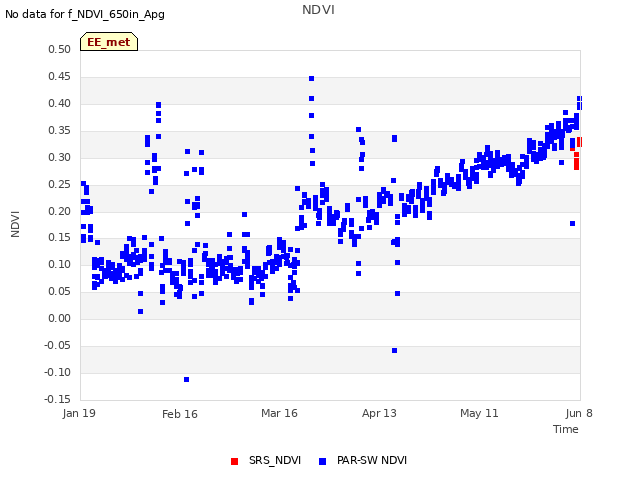Click the 0.30 y-axis tick label
Screen dimensions: 640x480
59,157
